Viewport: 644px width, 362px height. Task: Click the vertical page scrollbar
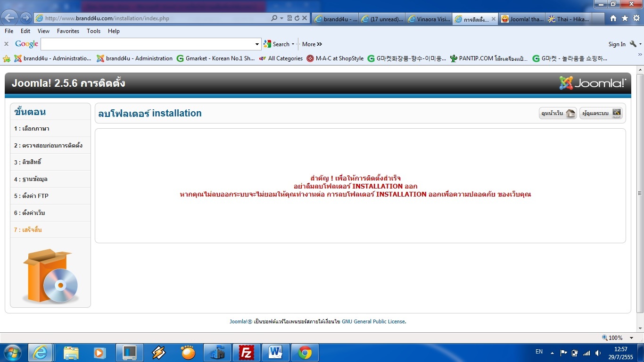pos(640,193)
